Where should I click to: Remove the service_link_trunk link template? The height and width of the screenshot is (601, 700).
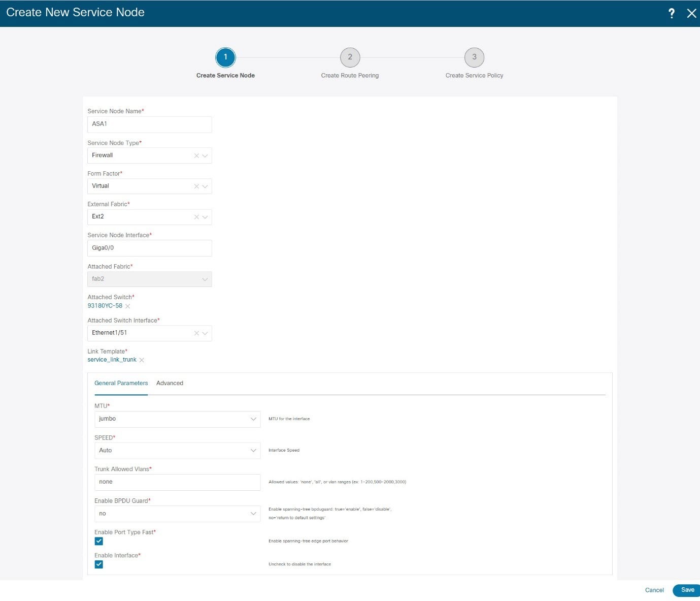point(141,360)
